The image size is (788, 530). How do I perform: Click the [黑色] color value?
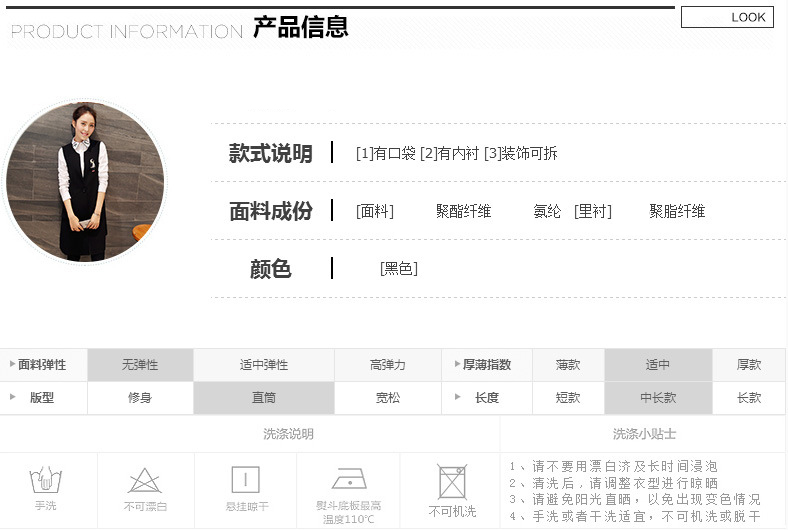pyautogui.click(x=399, y=269)
